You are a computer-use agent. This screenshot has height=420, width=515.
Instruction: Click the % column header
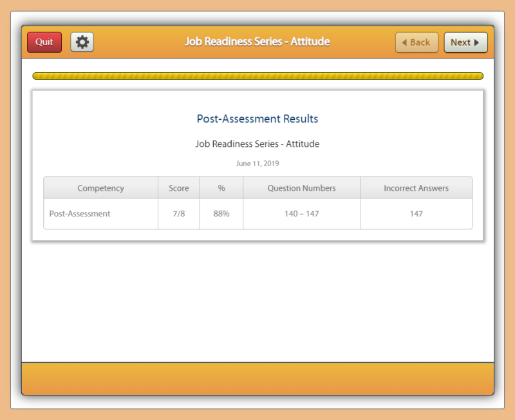(x=221, y=188)
